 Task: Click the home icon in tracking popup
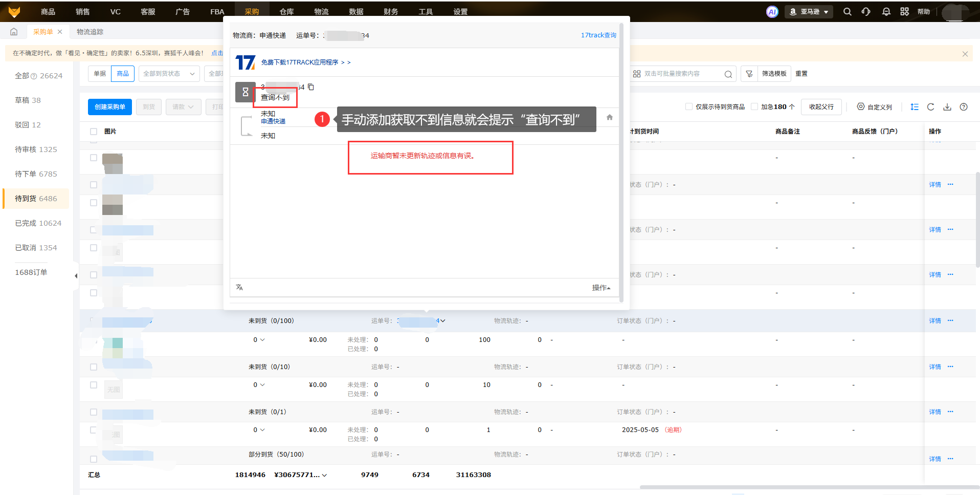point(609,117)
